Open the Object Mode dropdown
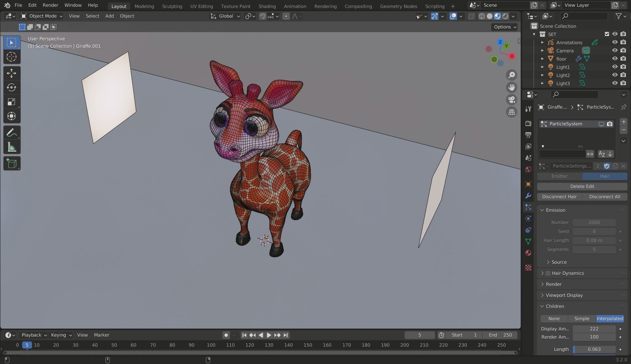631x364 pixels. (x=42, y=16)
